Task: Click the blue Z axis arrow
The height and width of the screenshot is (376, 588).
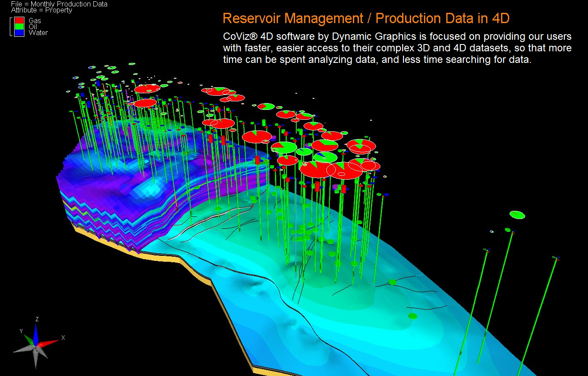Action: [x=36, y=335]
